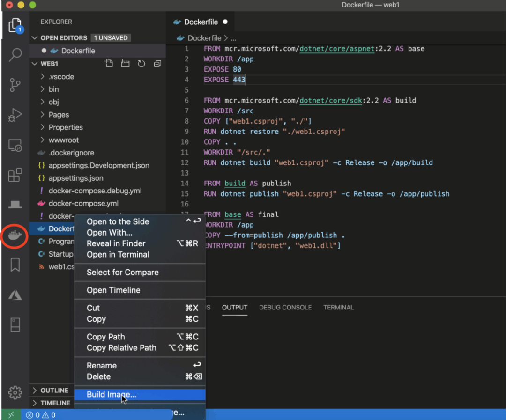506x420 pixels.
Task: Select Open Timeline menu entry
Action: pyautogui.click(x=140, y=290)
